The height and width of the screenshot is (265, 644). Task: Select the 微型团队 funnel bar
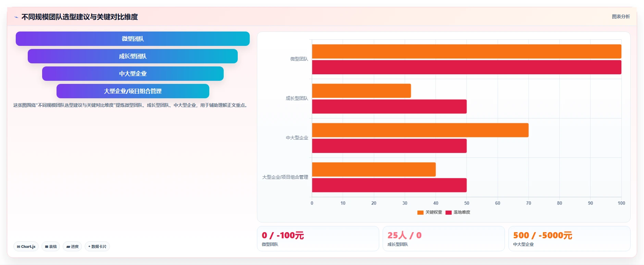(133, 39)
